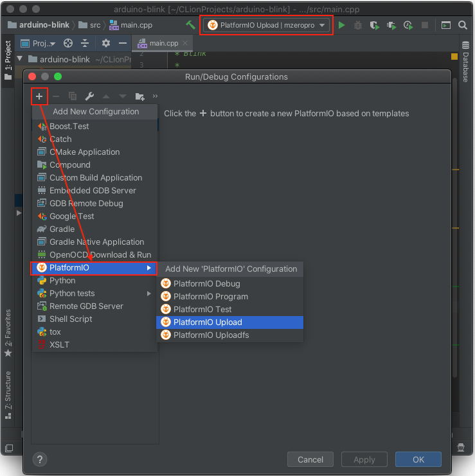Click the Create New Folder icon

(x=139, y=96)
